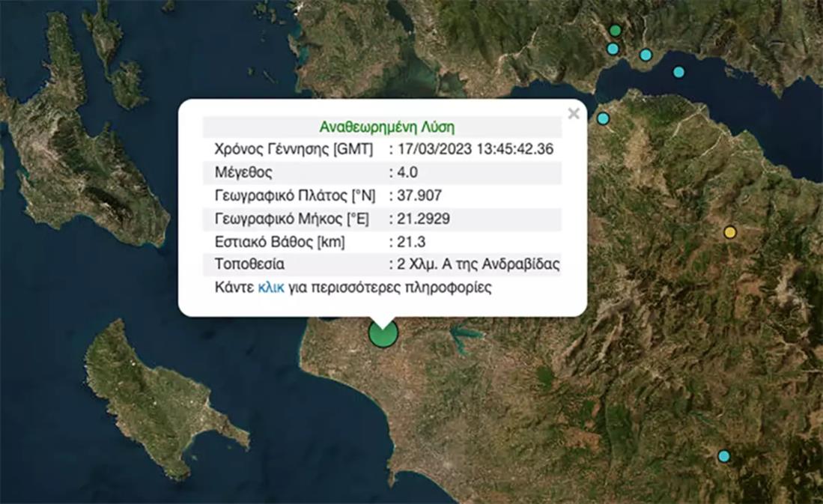
Task: Click the Χρόνος Γέννησης [GMT] label
Action: (x=293, y=149)
